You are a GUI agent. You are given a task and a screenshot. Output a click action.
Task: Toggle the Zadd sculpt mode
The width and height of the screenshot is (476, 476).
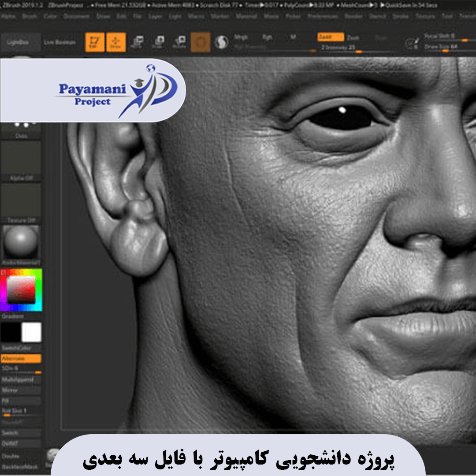coord(331,37)
